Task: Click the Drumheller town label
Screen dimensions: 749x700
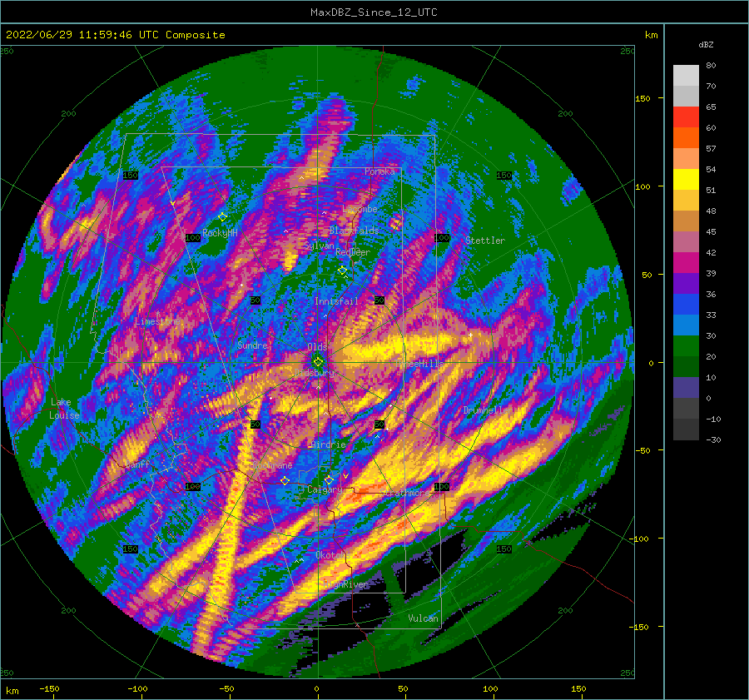Action: [x=487, y=410]
